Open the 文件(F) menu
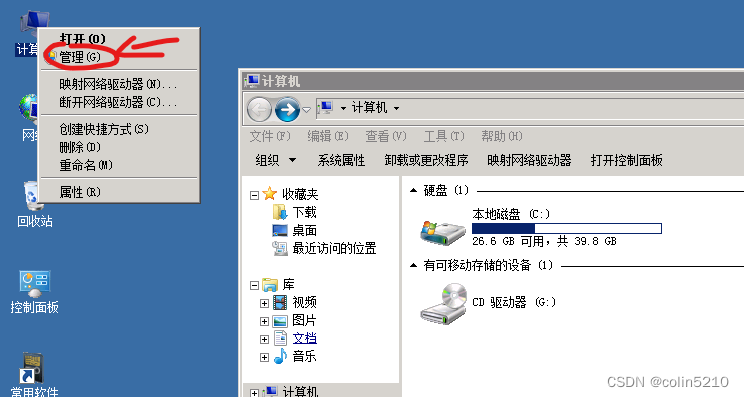The image size is (744, 397). [270, 137]
